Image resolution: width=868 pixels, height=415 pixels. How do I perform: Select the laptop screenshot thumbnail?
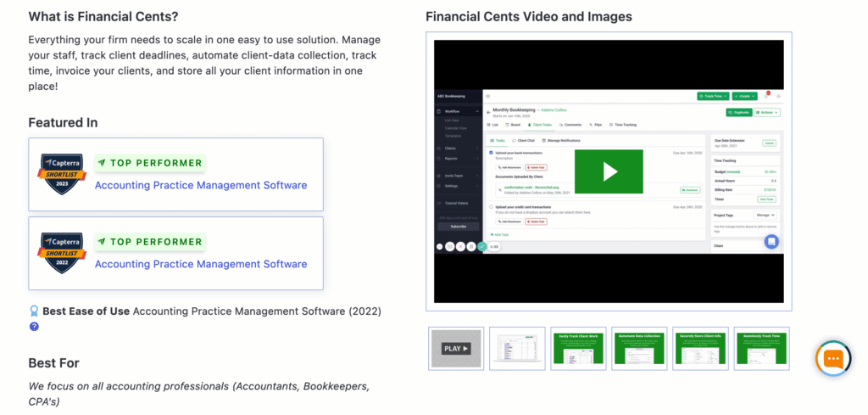(517, 349)
